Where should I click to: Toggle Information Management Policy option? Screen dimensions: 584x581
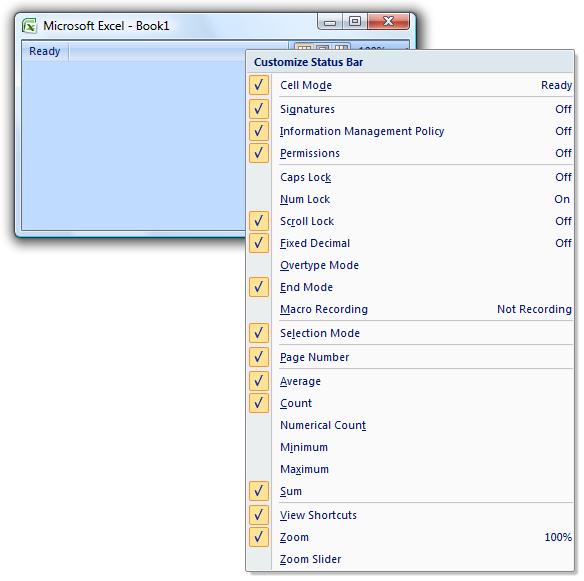pyautogui.click(x=410, y=131)
